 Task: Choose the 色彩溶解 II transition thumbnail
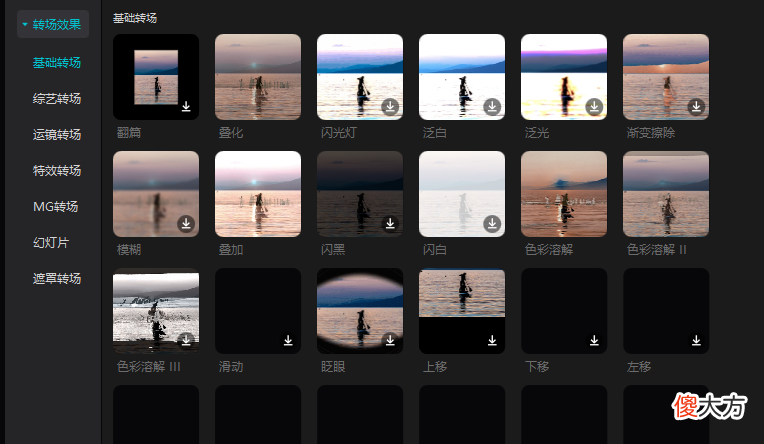[666, 194]
